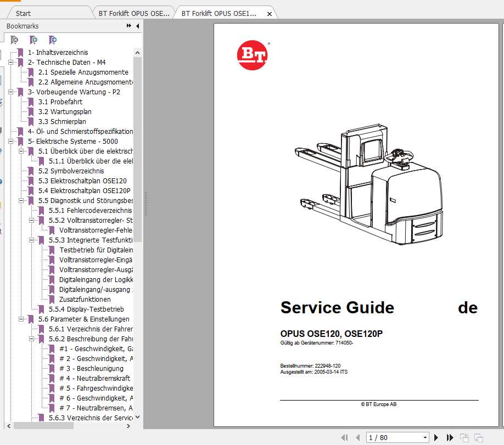Image resolution: width=504 pixels, height=445 pixels.
Task: Click the add bookmark icon
Action: click(33, 40)
